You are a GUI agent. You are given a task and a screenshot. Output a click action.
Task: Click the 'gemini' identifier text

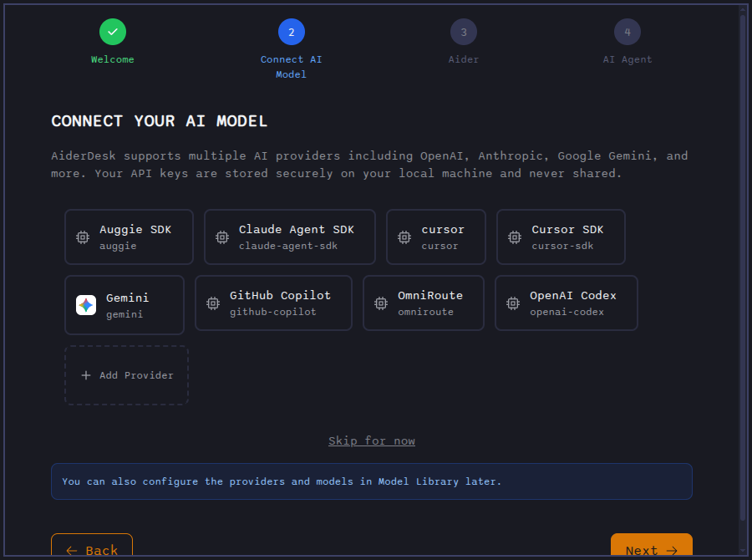click(124, 314)
